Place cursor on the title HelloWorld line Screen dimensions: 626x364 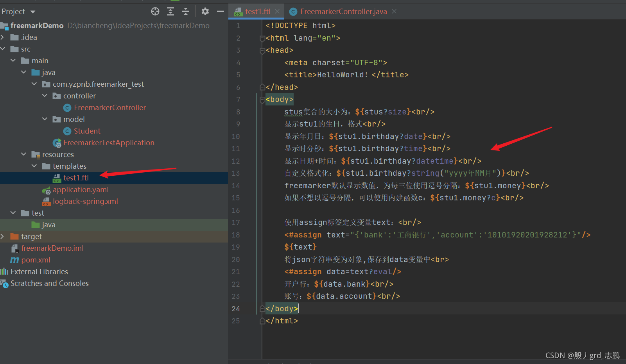[346, 75]
